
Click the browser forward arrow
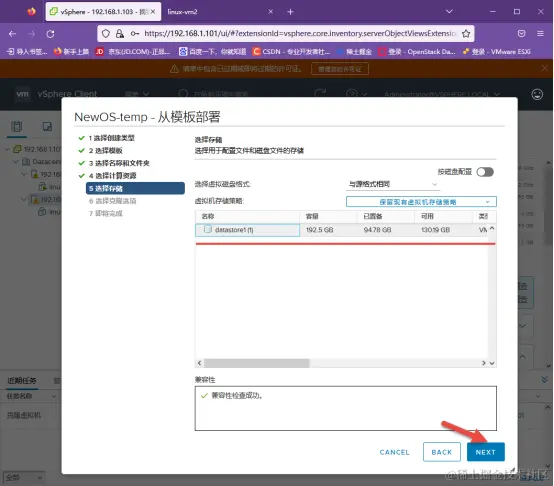31,34
